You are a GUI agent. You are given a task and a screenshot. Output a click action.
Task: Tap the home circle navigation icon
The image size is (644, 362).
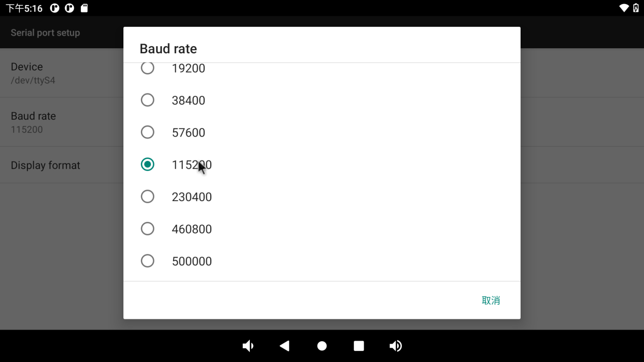pyautogui.click(x=322, y=346)
